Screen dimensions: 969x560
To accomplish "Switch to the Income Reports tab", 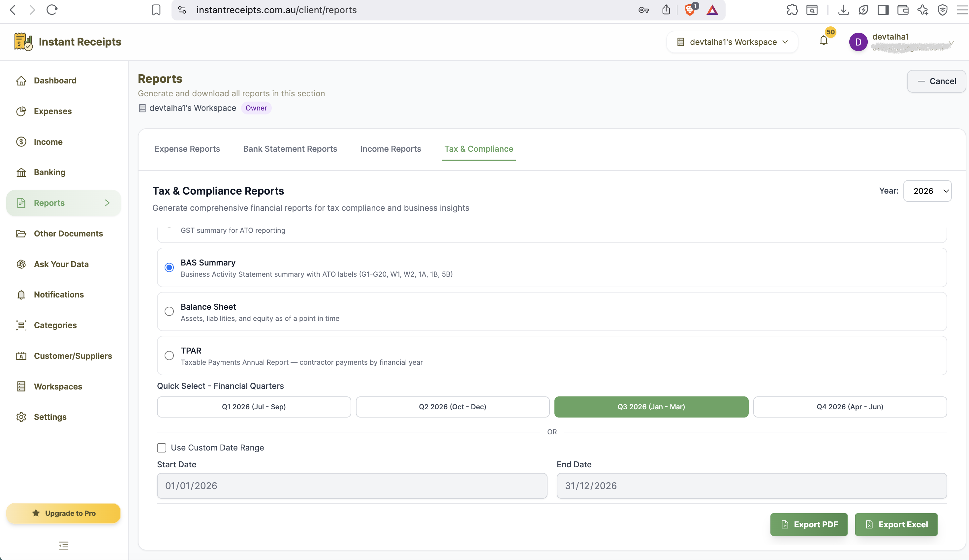I will coord(390,149).
